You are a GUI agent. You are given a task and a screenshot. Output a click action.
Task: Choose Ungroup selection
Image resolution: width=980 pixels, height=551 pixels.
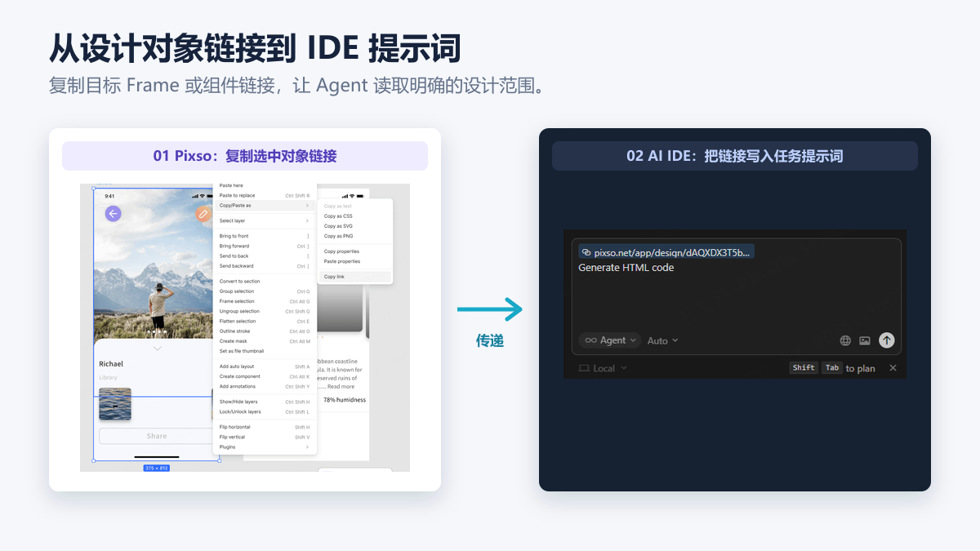point(265,311)
